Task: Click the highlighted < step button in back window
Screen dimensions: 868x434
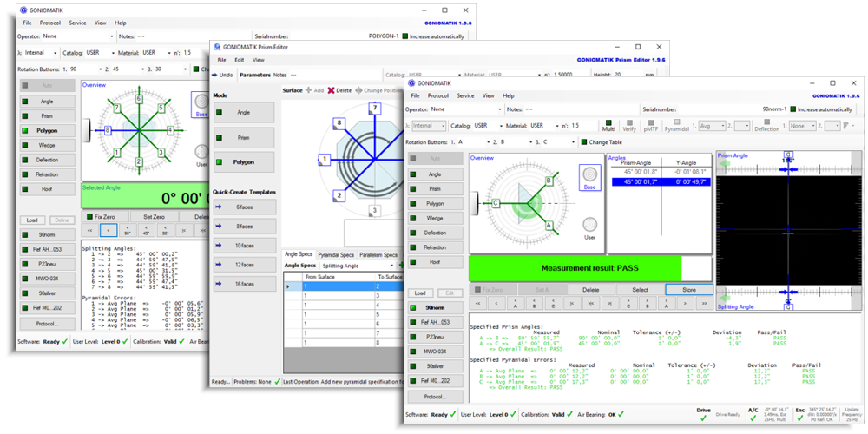Action: (x=109, y=230)
